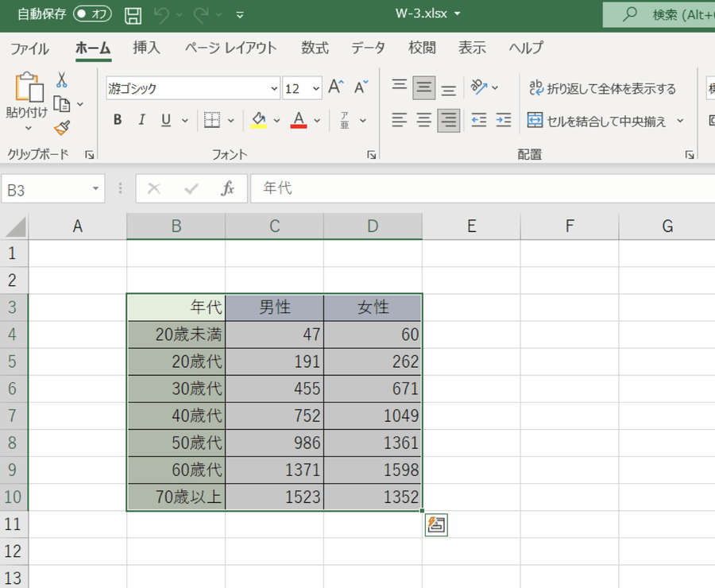715x588 pixels.
Task: Expand the Name Box dropdown arrow
Action: click(96, 189)
